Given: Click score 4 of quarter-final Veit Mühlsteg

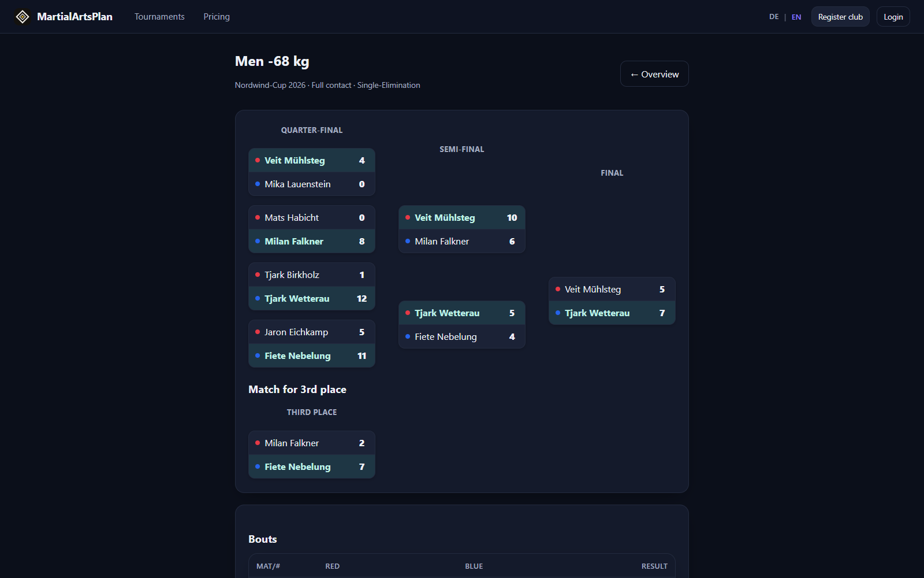Looking at the screenshot, I should click(362, 160).
